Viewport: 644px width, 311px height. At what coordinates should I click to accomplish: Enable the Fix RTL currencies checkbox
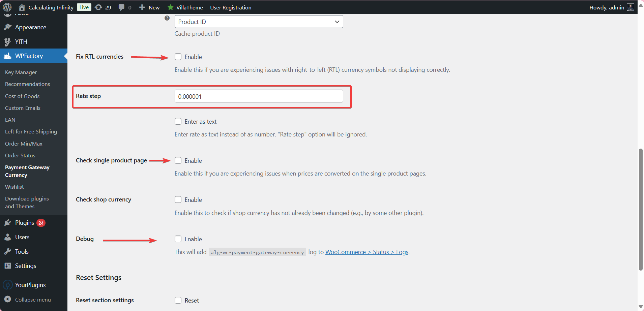(x=178, y=57)
